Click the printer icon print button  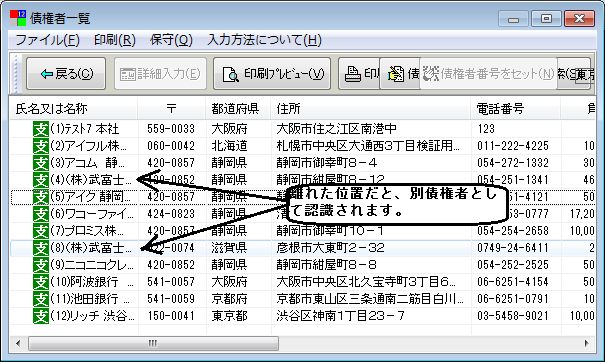359,73
